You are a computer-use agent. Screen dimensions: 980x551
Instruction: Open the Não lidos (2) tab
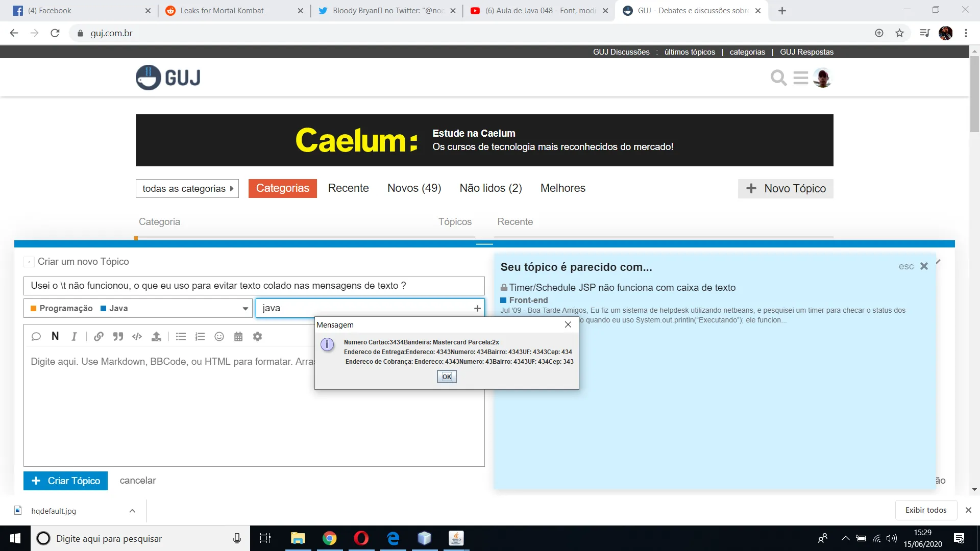pyautogui.click(x=491, y=188)
